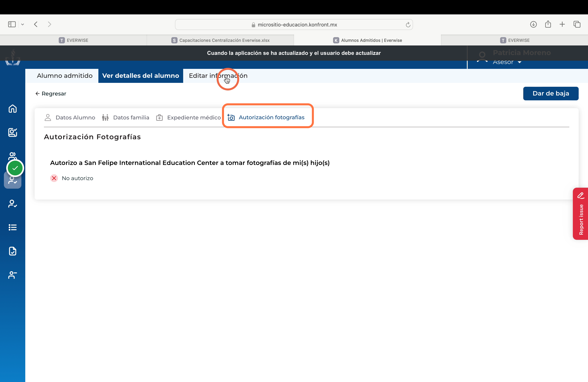Viewport: 588px width, 382px height.
Task: Open a new tab with the plus icon
Action: coord(562,24)
